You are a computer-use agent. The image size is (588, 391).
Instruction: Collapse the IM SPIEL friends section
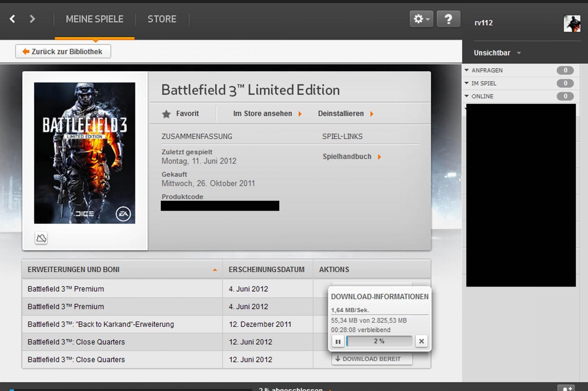click(467, 83)
